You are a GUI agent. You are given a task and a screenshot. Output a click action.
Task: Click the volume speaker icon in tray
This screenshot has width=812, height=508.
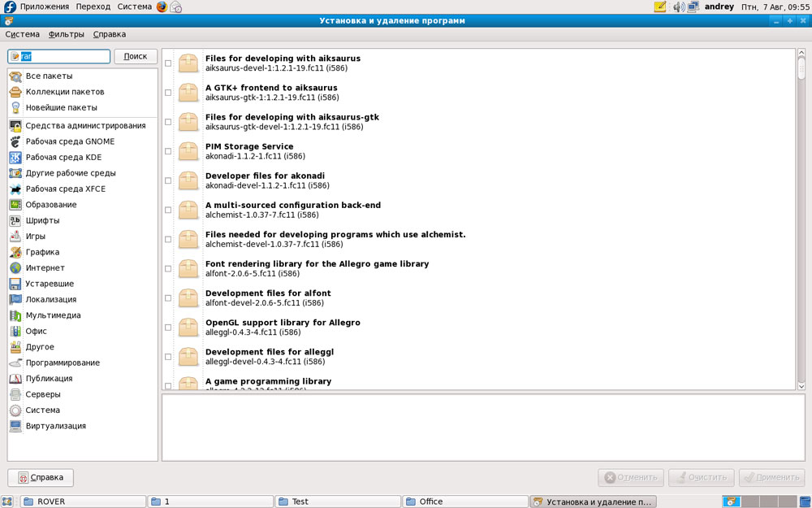pyautogui.click(x=678, y=7)
